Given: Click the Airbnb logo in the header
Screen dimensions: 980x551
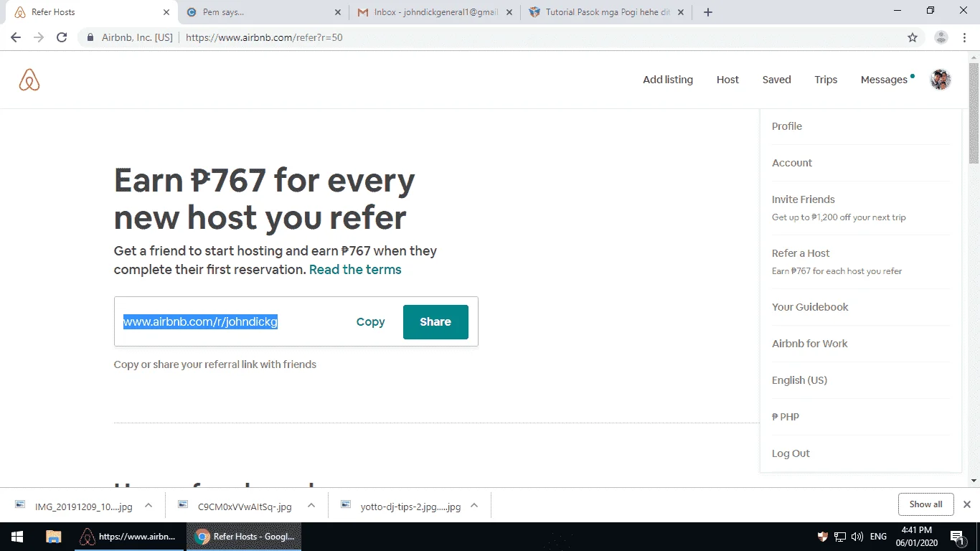Looking at the screenshot, I should 29,80.
